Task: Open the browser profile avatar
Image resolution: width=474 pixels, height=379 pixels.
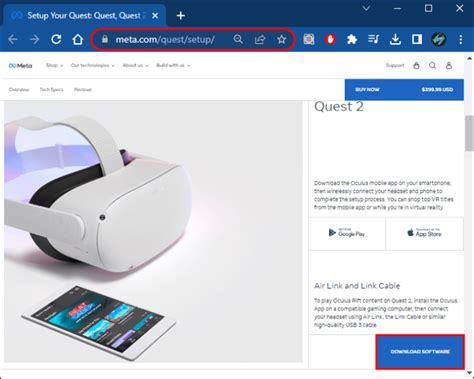Action: (x=439, y=39)
